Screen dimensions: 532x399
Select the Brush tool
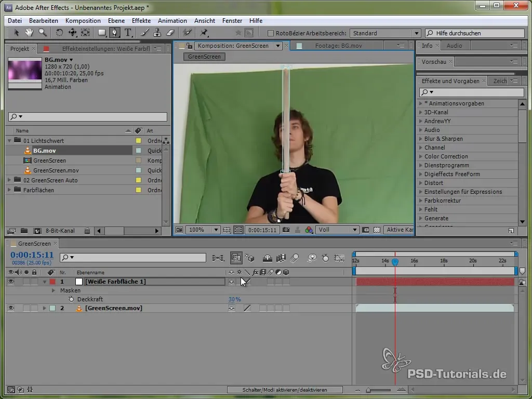pos(145,33)
